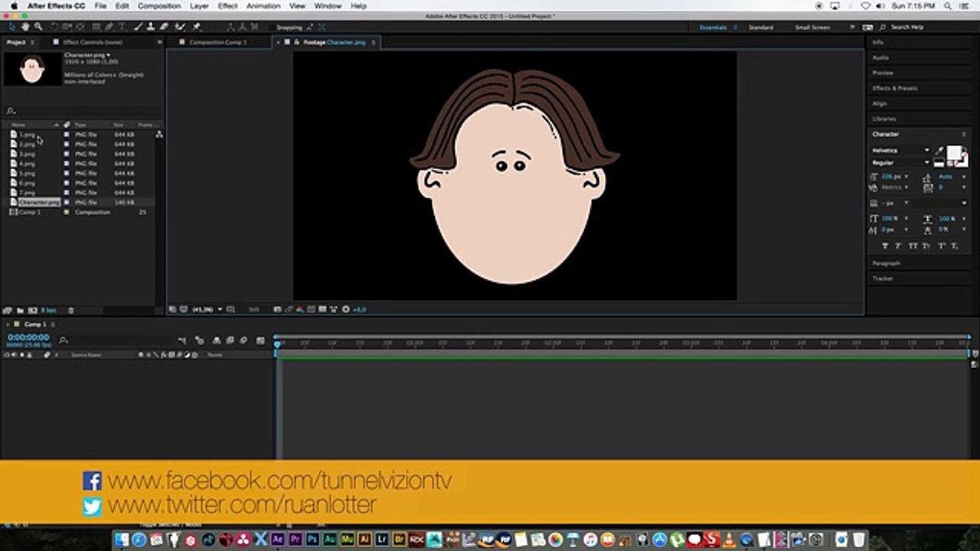Toggle All Caps in Character panel

pos(913,246)
